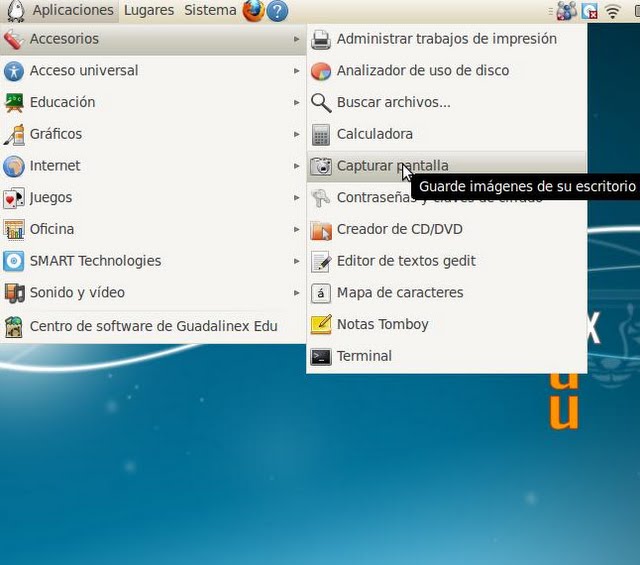Expand the Juegos submenu arrow
The width and height of the screenshot is (640, 565).
pos(296,198)
